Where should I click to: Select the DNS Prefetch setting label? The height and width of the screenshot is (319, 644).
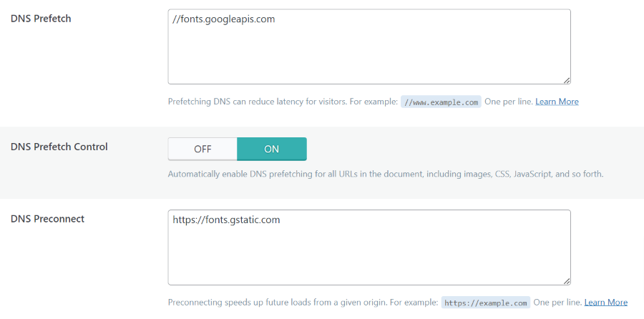point(41,19)
